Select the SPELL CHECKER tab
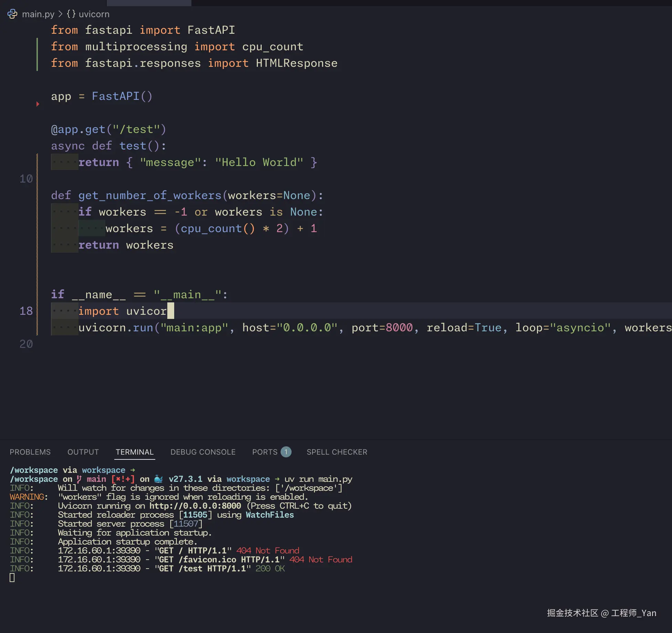The height and width of the screenshot is (633, 672). pyautogui.click(x=337, y=452)
